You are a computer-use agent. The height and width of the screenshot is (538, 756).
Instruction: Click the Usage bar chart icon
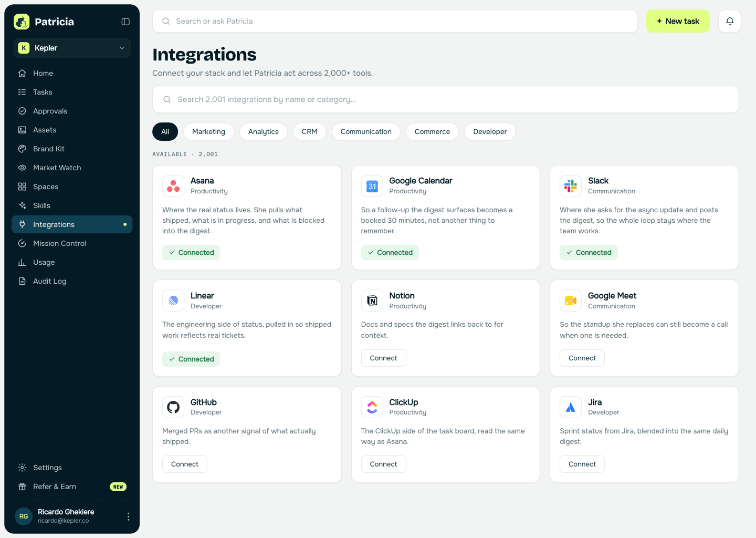(22, 262)
